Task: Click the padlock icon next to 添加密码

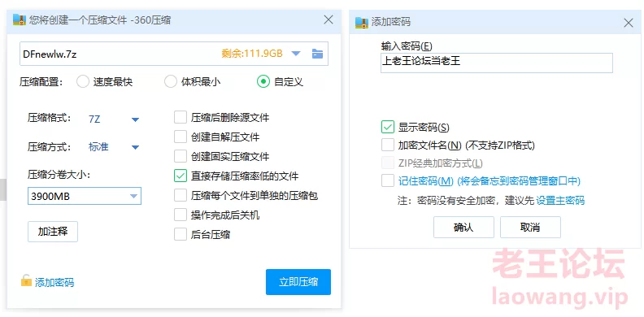Action: (26, 281)
